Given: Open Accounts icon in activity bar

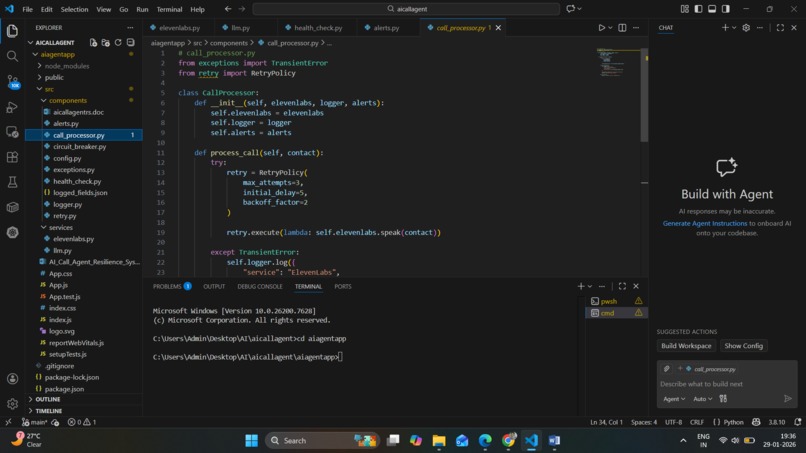Looking at the screenshot, I should click(12, 379).
